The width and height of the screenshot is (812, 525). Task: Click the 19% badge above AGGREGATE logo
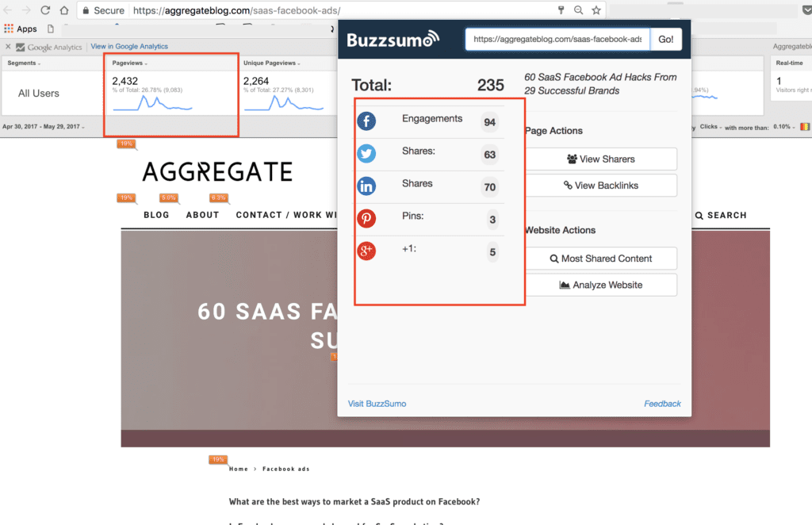pos(126,144)
